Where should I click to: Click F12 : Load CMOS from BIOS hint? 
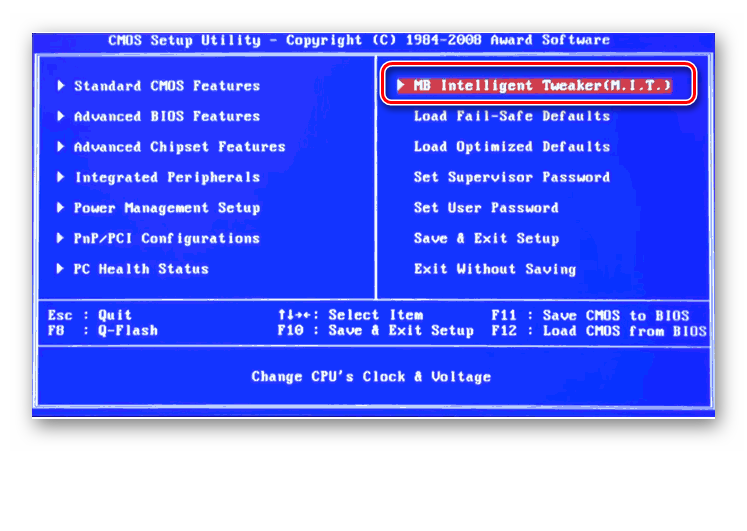pyautogui.click(x=599, y=331)
